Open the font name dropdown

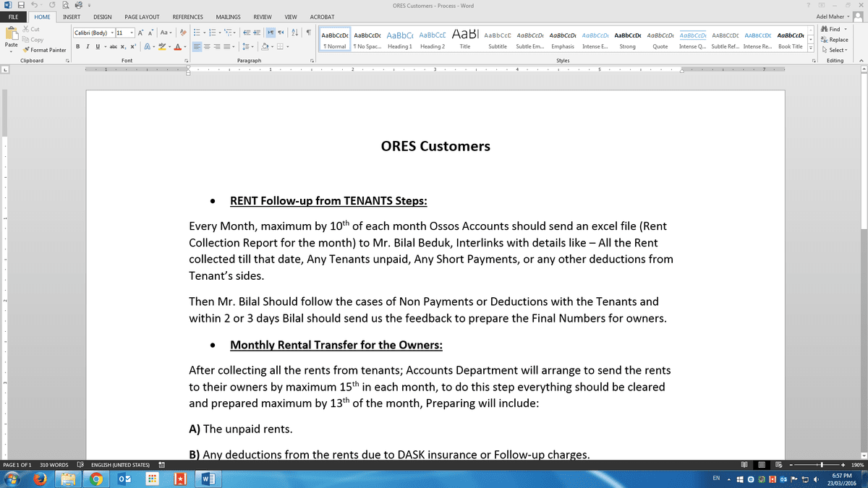[112, 33]
